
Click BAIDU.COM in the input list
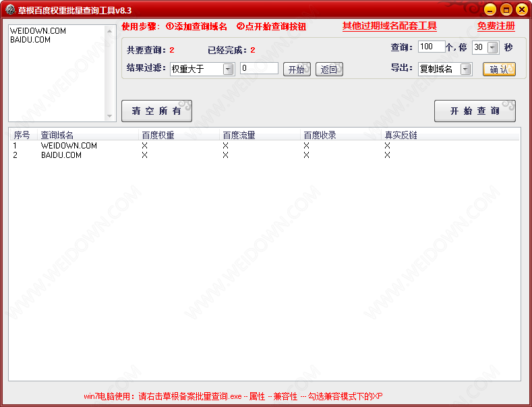click(30, 40)
